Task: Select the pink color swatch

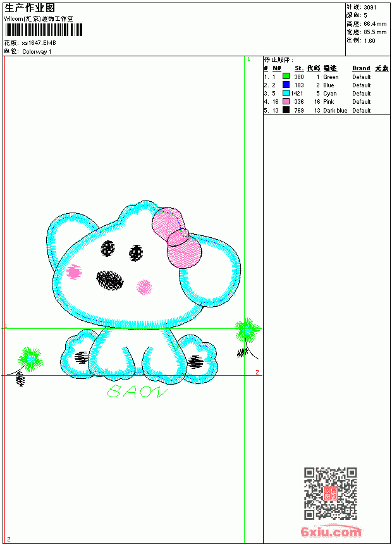Action: pos(286,101)
